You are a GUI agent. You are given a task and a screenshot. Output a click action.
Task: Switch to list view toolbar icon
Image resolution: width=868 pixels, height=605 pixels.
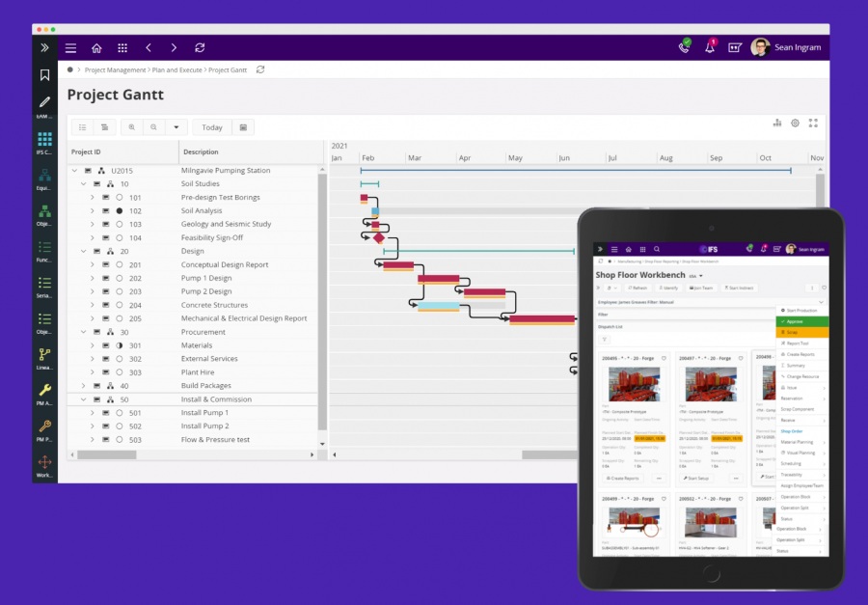click(x=83, y=127)
